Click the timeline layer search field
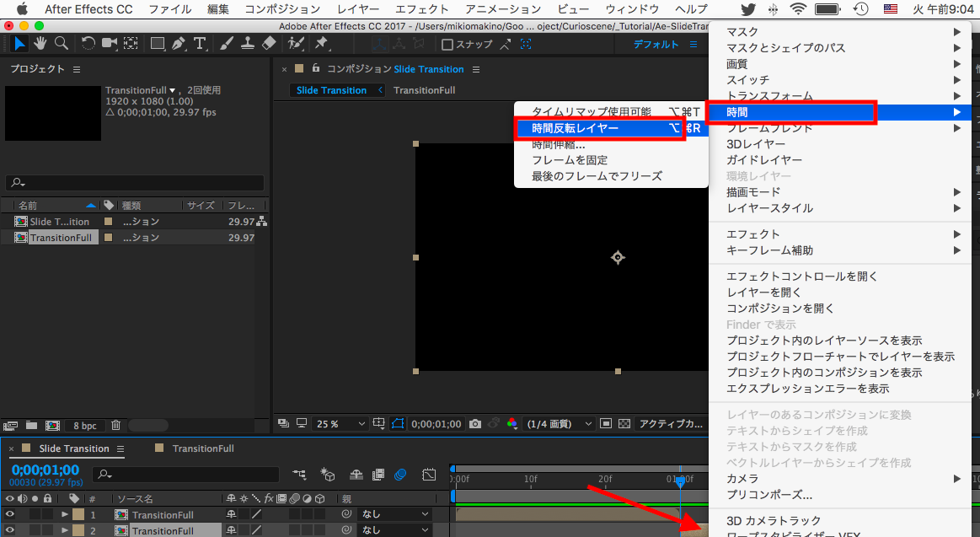Image resolution: width=980 pixels, height=537 pixels. pyautogui.click(x=185, y=475)
